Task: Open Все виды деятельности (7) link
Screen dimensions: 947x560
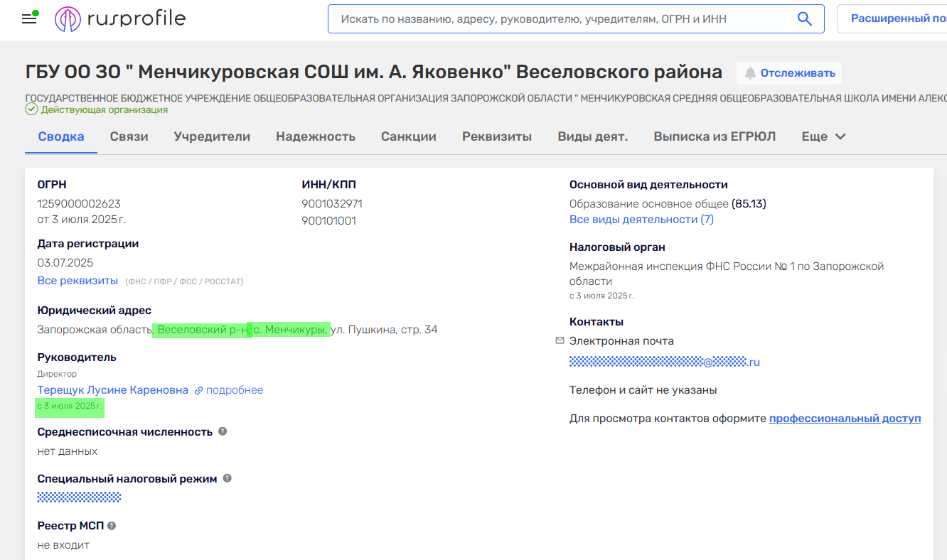Action: [641, 220]
